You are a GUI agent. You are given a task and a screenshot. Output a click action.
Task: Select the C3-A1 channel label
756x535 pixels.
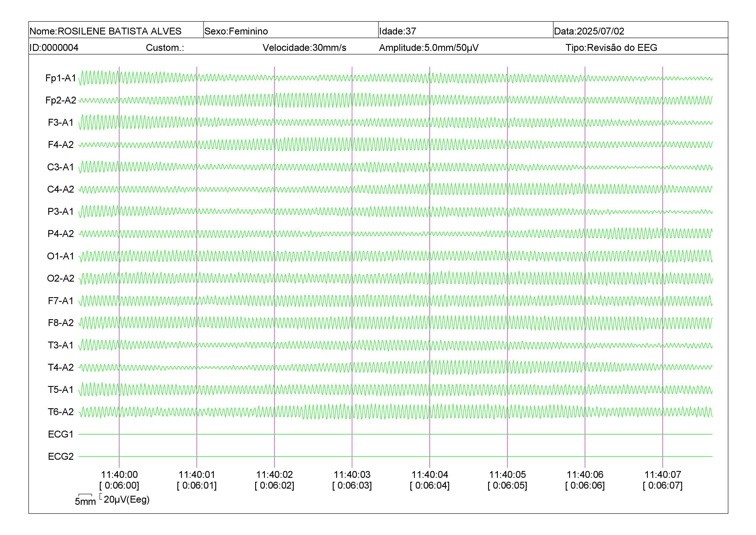[61, 167]
